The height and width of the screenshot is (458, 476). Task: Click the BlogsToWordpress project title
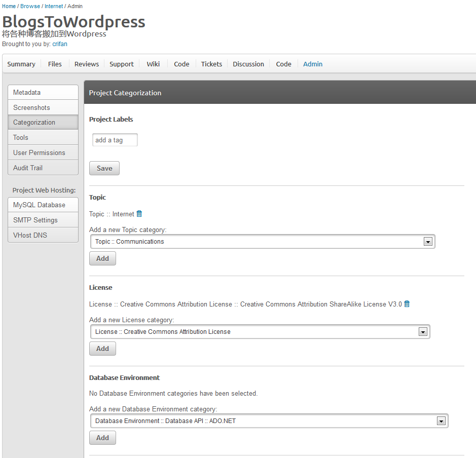74,22
